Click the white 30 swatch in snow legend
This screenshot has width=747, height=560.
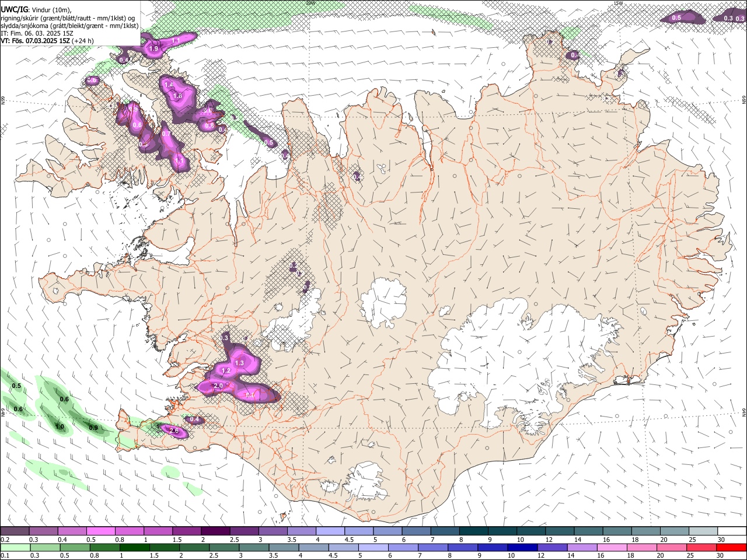tap(732, 531)
